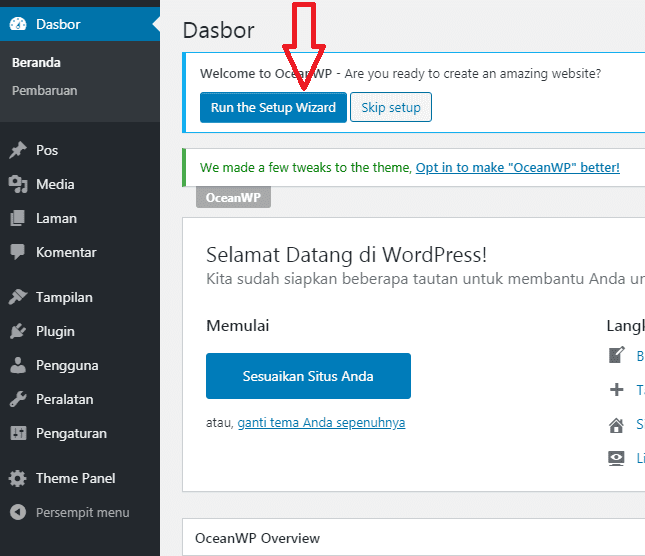Collapse sidebar via Persempit menu
The image size is (645, 556).
click(x=80, y=512)
